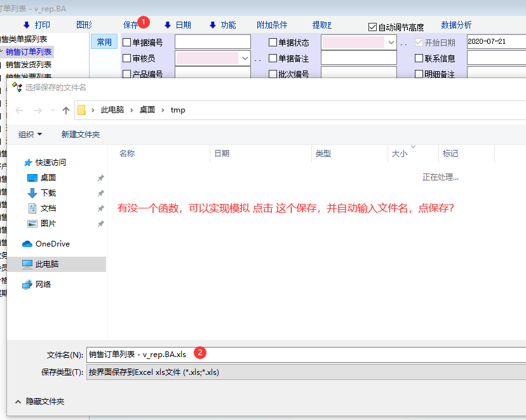
Task: Tick the 联系信息 checkbox
Action: tap(419, 58)
